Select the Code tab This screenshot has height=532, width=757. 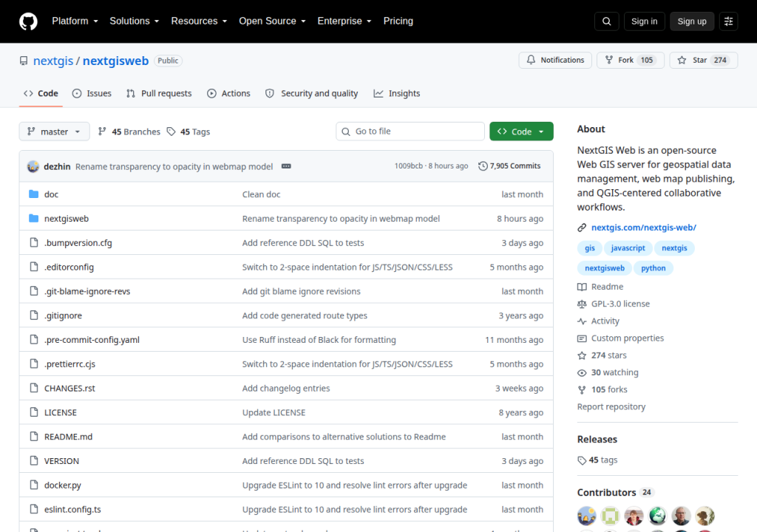tap(41, 94)
